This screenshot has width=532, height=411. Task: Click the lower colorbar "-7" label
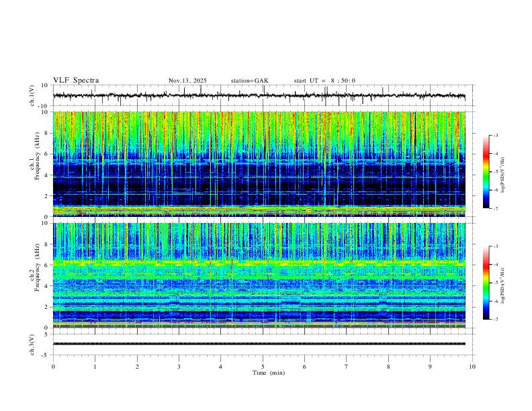(496, 320)
